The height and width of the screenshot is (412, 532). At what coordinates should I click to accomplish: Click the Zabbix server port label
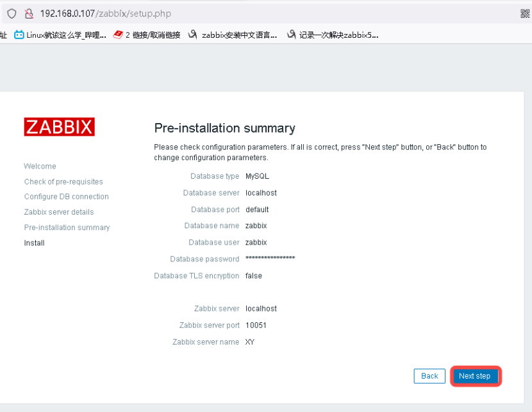(210, 325)
